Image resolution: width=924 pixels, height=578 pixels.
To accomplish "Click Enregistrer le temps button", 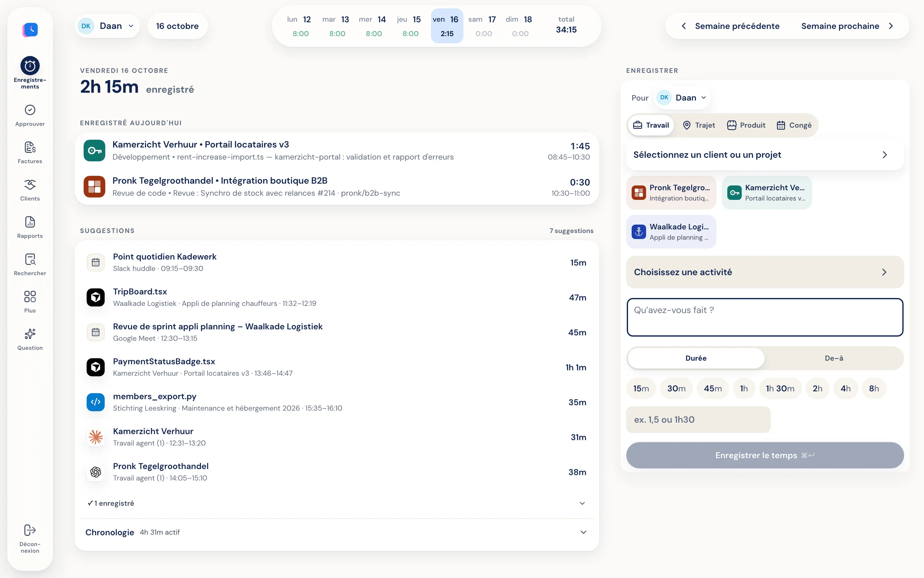I will click(765, 455).
